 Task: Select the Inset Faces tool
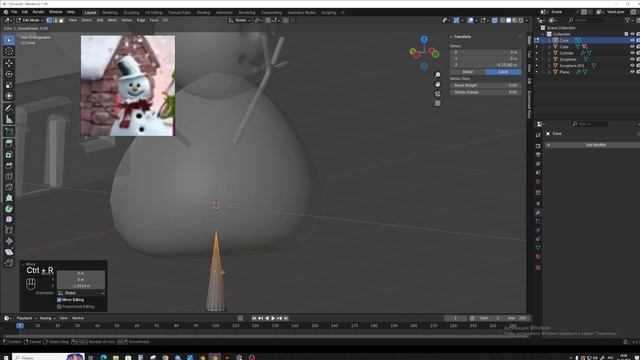[x=9, y=155]
